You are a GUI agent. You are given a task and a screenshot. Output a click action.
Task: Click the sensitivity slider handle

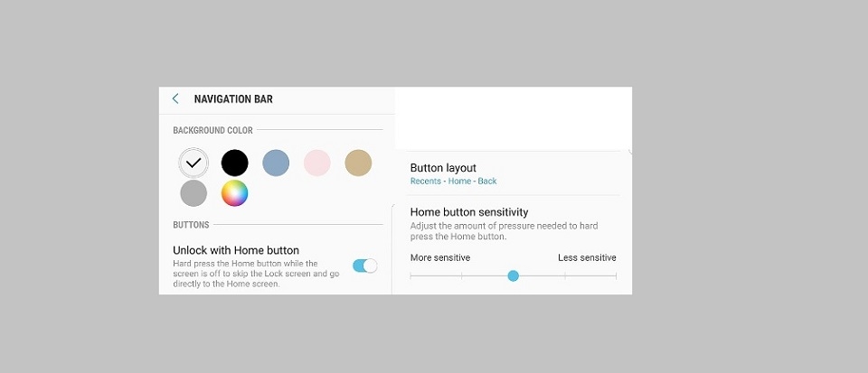[514, 275]
